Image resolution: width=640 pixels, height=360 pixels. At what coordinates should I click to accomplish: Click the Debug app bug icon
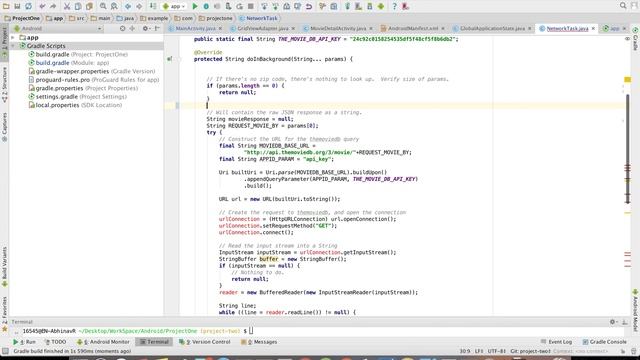point(206,6)
